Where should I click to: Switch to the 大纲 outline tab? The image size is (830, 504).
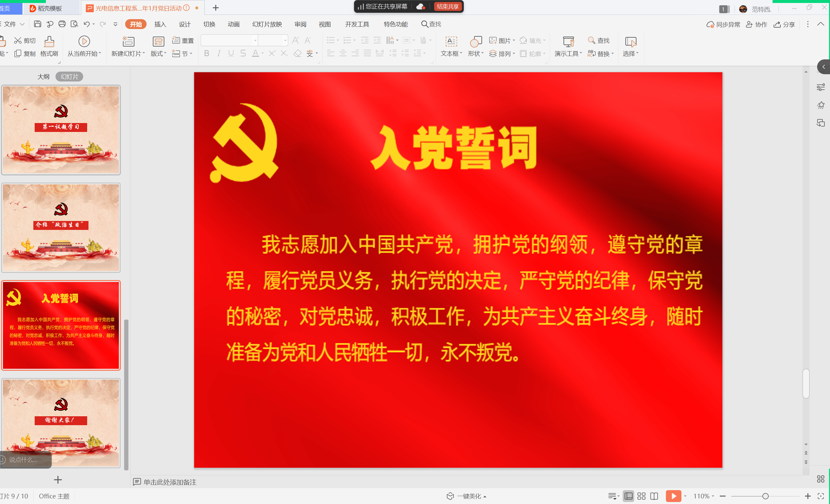coord(43,77)
